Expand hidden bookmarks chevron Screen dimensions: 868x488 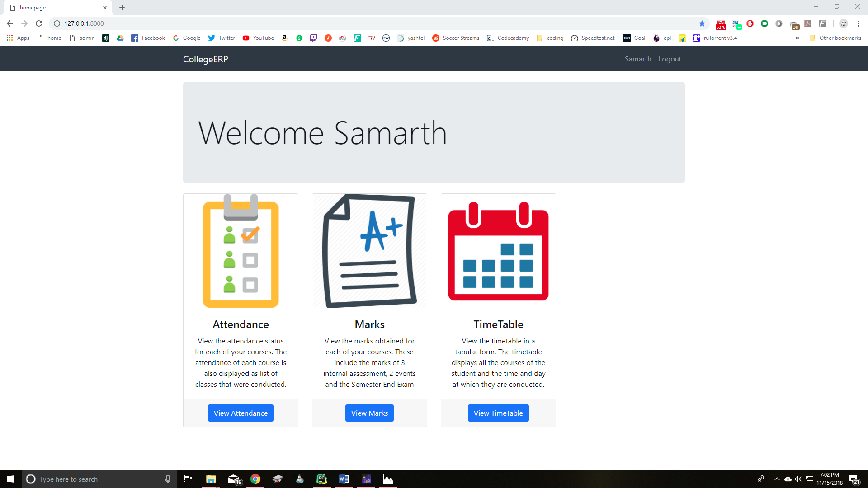pos(797,38)
